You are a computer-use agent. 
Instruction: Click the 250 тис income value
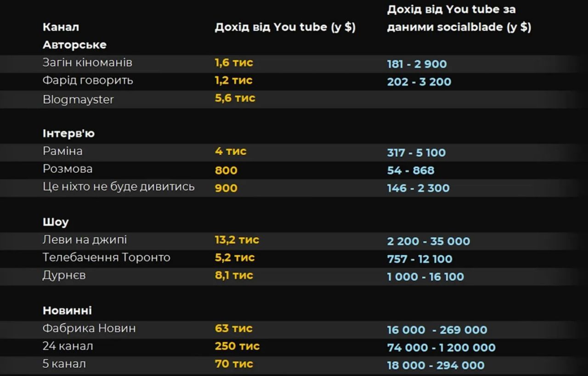[237, 346]
